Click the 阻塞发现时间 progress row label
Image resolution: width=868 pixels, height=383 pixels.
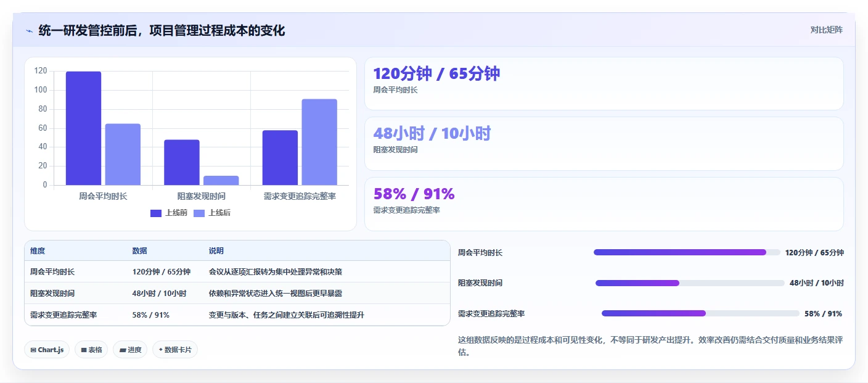point(480,282)
